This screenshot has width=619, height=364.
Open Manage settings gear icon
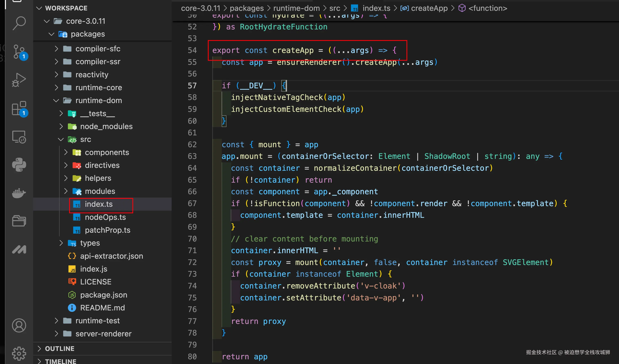19,353
